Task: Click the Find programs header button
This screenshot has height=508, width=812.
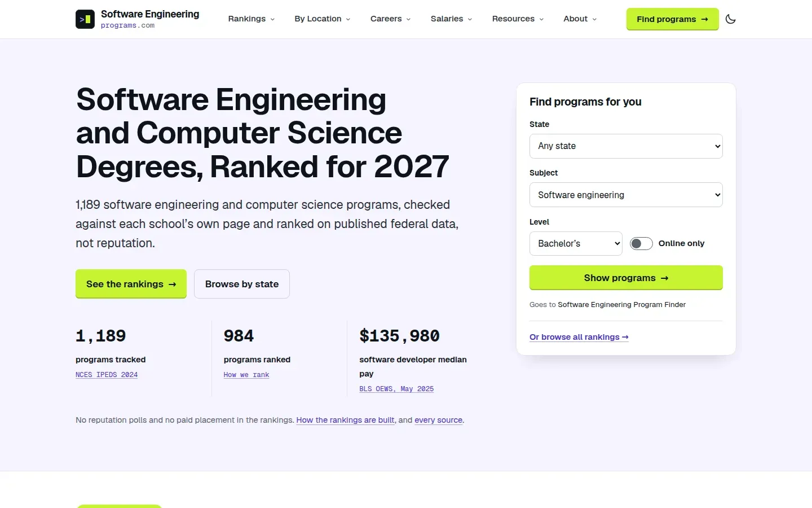Action: [672, 19]
